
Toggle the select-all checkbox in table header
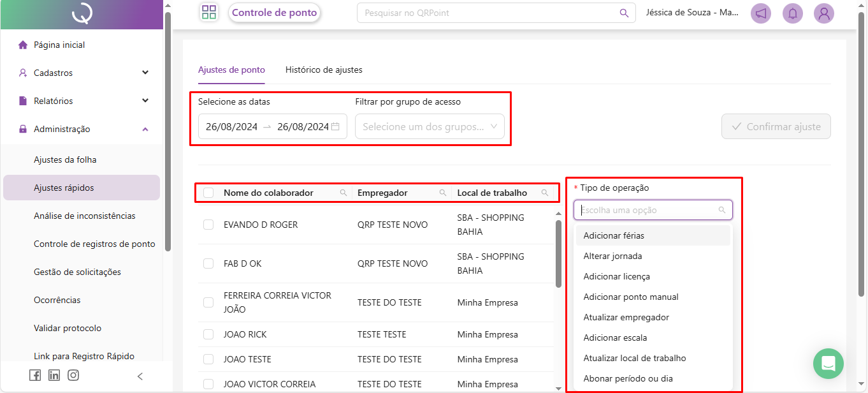click(x=208, y=193)
